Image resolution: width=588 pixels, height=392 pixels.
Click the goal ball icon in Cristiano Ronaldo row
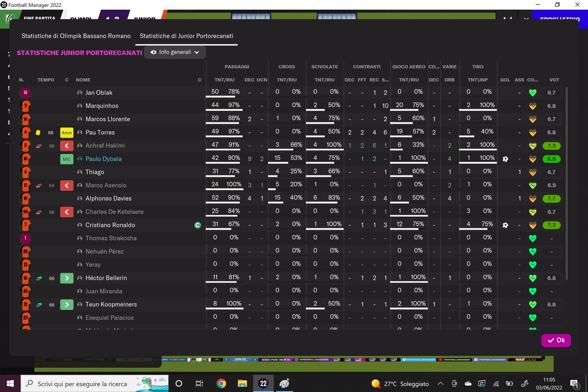(x=505, y=225)
